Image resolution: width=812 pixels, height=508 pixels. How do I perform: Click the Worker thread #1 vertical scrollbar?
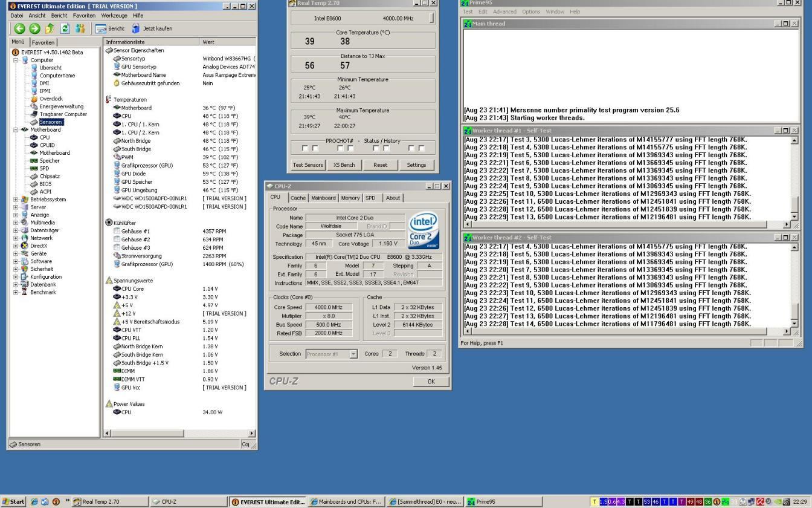[794, 178]
